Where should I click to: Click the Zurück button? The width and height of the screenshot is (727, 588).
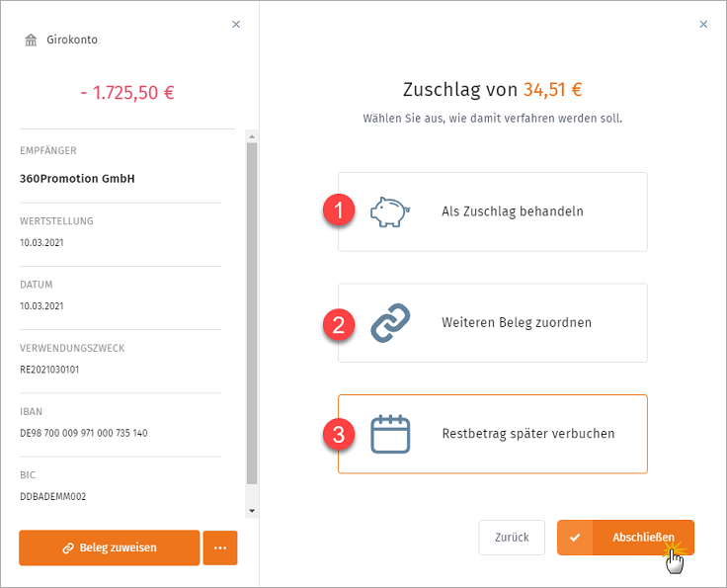[512, 538]
